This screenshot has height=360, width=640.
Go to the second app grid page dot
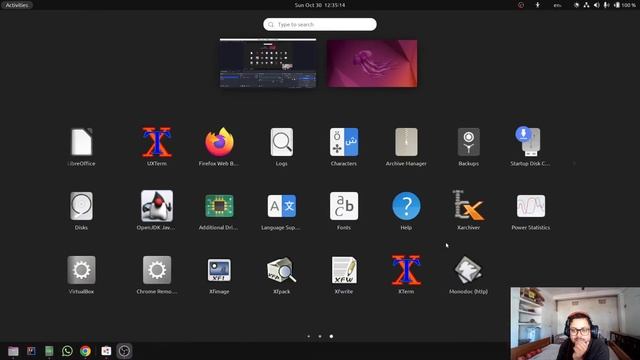[320, 336]
